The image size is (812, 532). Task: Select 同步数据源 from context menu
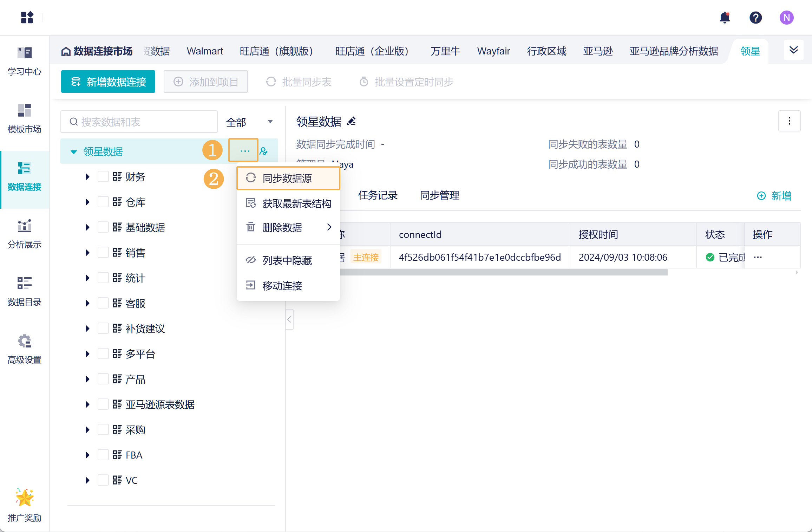click(x=288, y=178)
